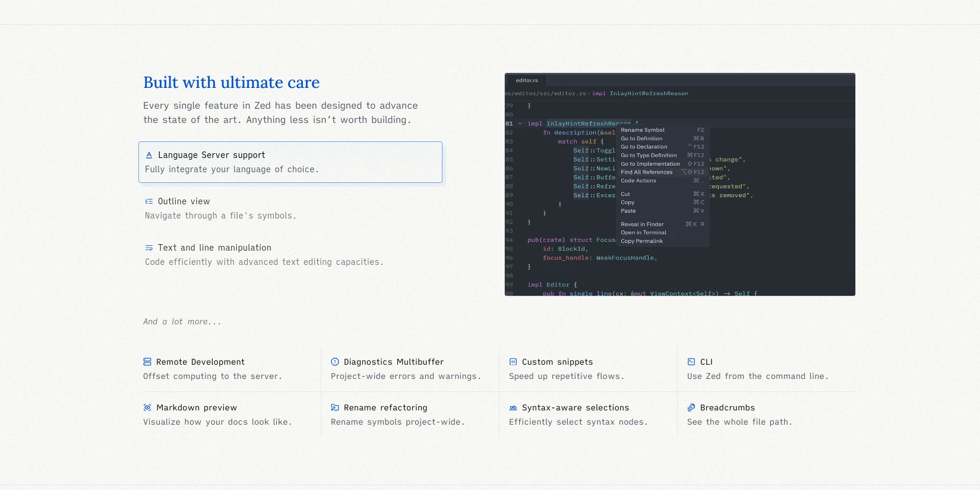Choose Go to Definition in context menu
The width and height of the screenshot is (980, 490).
pos(641,138)
